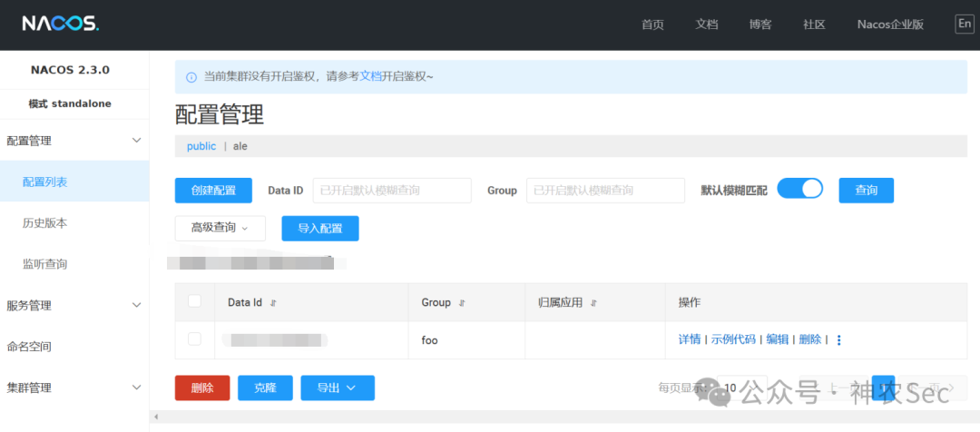Expand the 高级查询 dropdown
The height and width of the screenshot is (432, 980).
(220, 228)
